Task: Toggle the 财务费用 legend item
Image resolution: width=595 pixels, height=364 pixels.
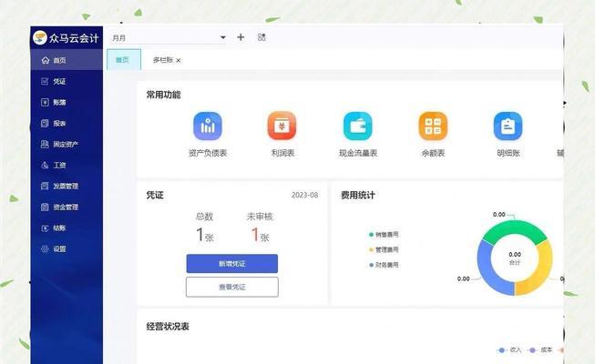Action: (384, 265)
